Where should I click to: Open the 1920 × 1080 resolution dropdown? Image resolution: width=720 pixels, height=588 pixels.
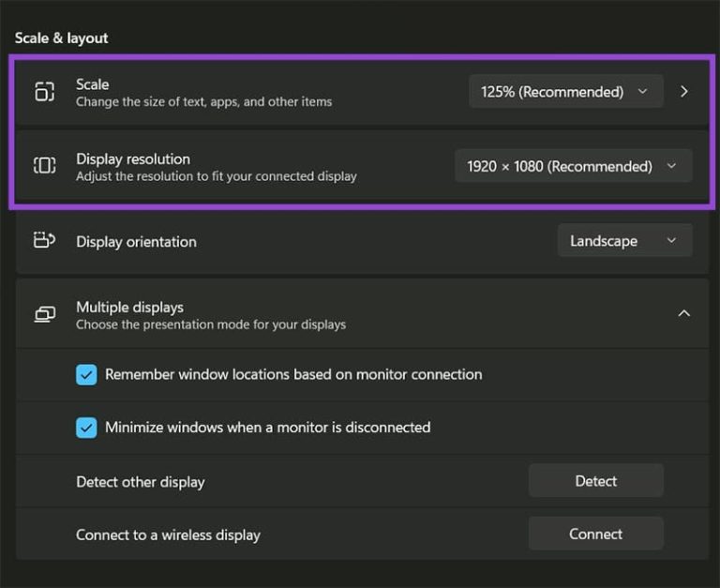573,166
